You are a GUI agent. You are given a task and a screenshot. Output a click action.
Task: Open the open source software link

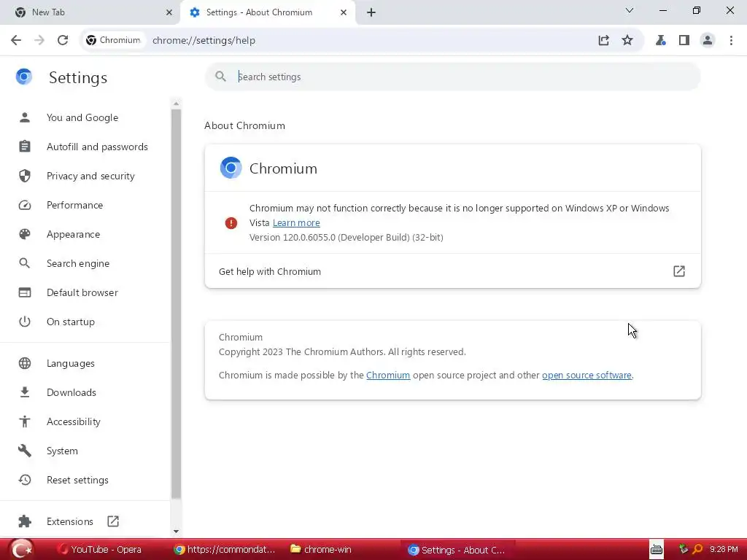(x=587, y=376)
